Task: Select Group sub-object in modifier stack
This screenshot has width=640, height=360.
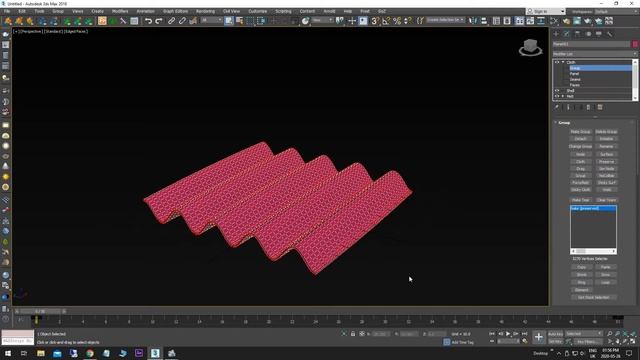Action: pyautogui.click(x=575, y=68)
